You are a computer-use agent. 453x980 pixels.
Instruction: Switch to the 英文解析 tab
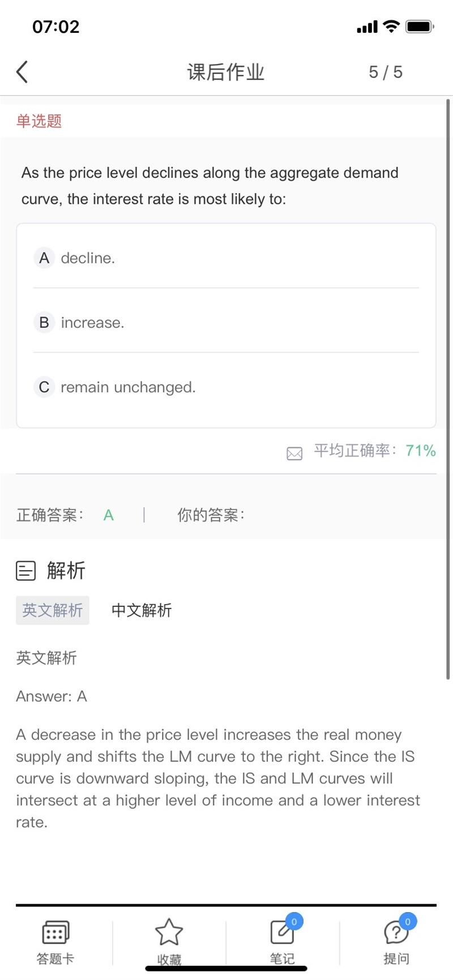tap(53, 610)
